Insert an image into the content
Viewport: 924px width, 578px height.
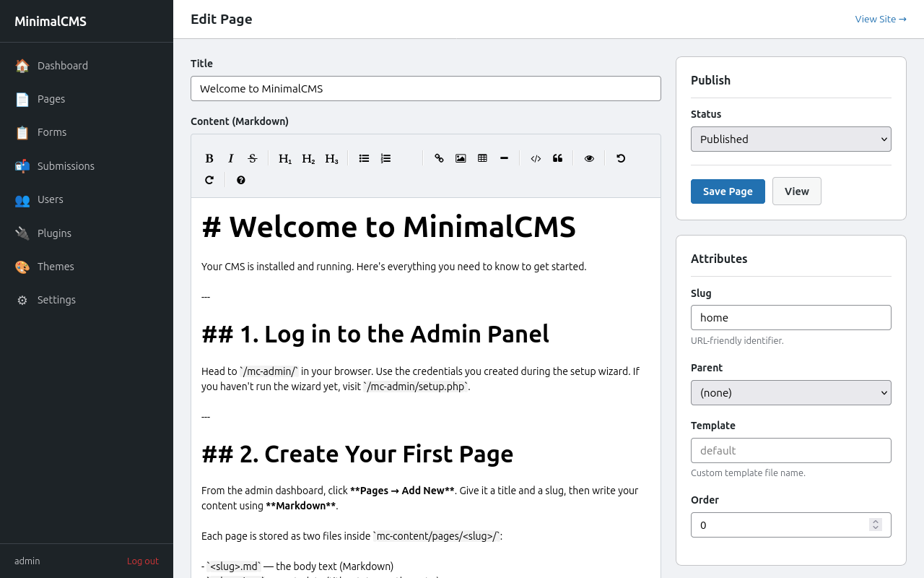pos(461,158)
